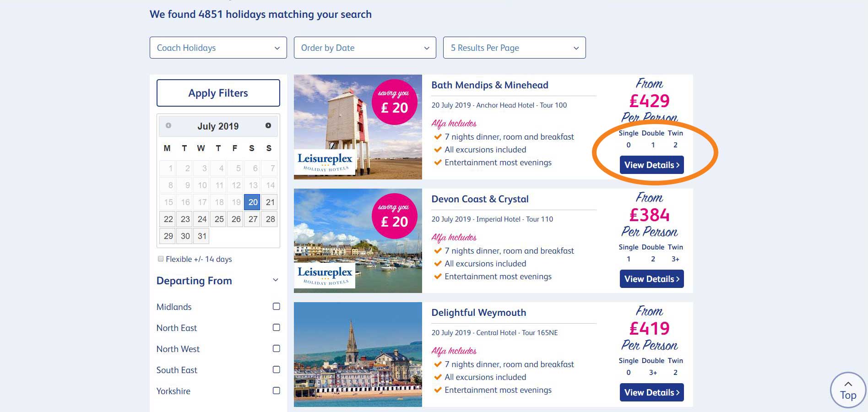Image resolution: width=868 pixels, height=412 pixels.
Task: Open the Delightful Weymouth holiday title
Action: pos(478,313)
